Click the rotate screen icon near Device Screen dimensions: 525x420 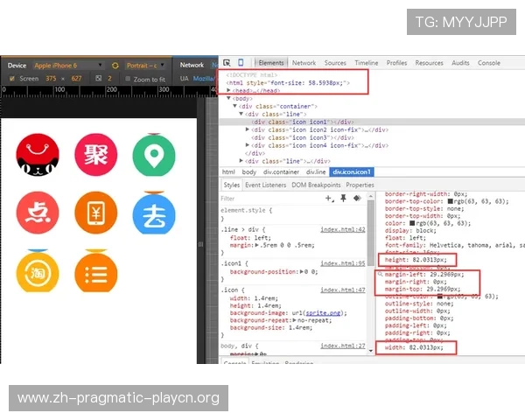coord(115,66)
